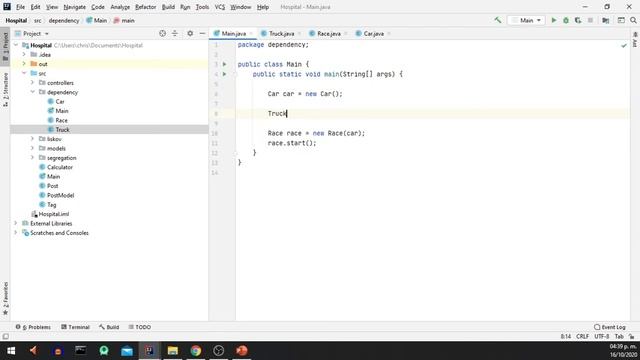Image resolution: width=640 pixels, height=360 pixels.
Task: Expand the liskov package
Action: coord(32,139)
